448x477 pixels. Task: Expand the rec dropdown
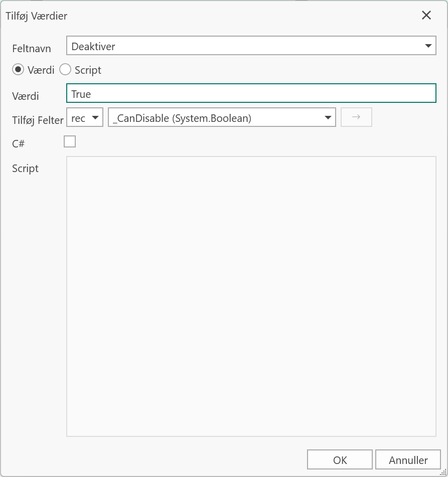coord(85,117)
